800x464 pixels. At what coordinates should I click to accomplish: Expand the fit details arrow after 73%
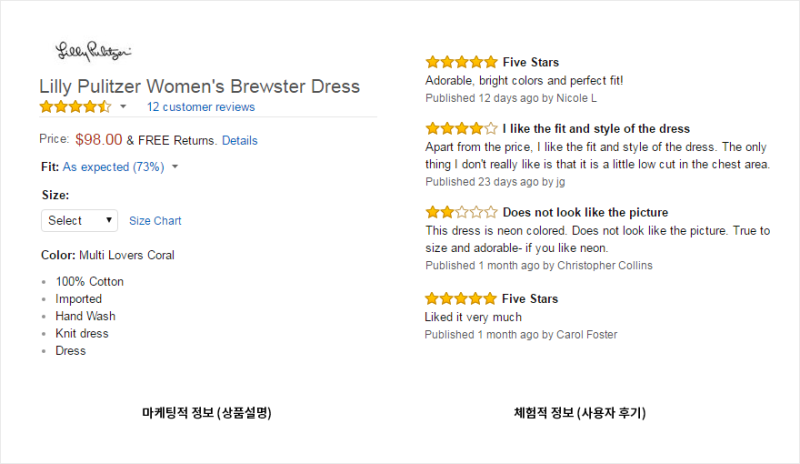[175, 167]
